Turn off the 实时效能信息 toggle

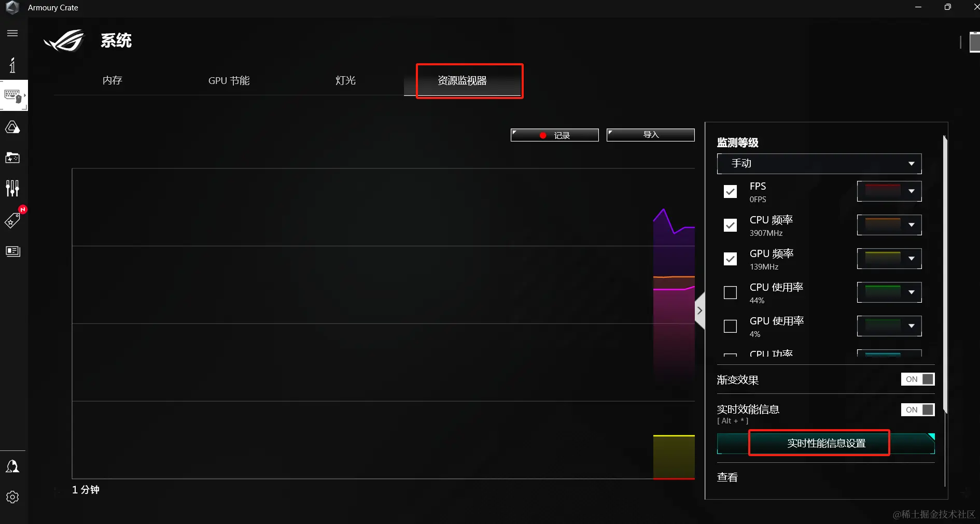click(918, 410)
